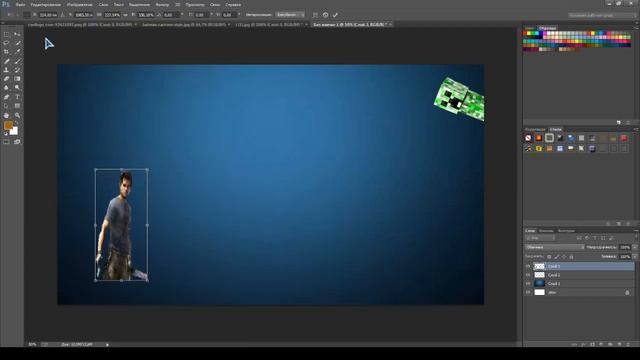
Task: Select the Brush tool
Action: [x=17, y=61]
